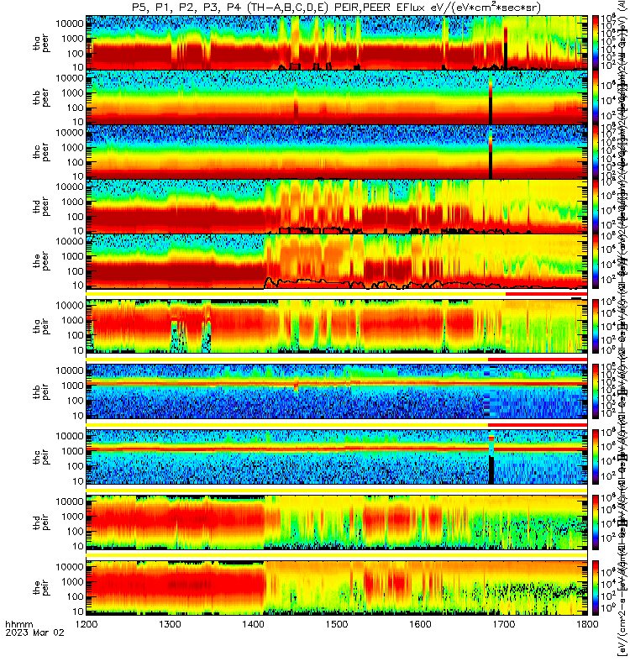Select the "the peer" y-axis label

click(41, 261)
